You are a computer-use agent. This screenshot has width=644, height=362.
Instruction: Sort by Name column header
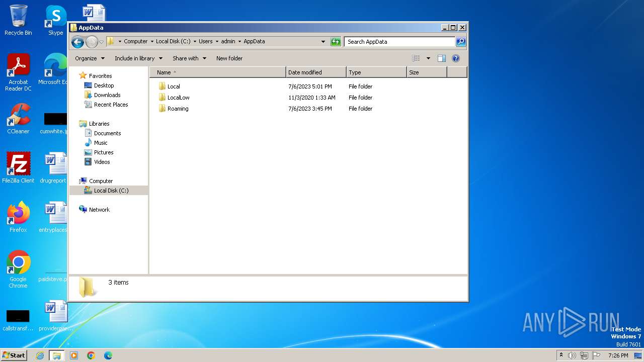pos(218,72)
